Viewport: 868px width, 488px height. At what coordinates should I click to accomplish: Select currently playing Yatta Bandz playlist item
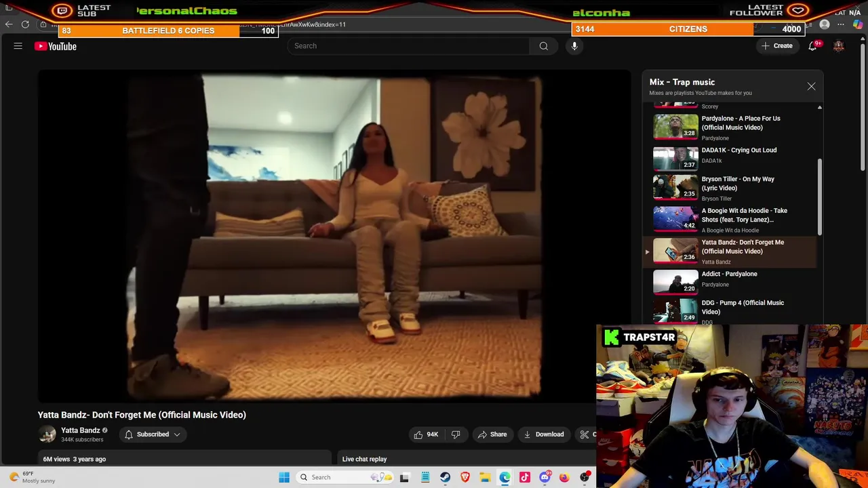731,251
